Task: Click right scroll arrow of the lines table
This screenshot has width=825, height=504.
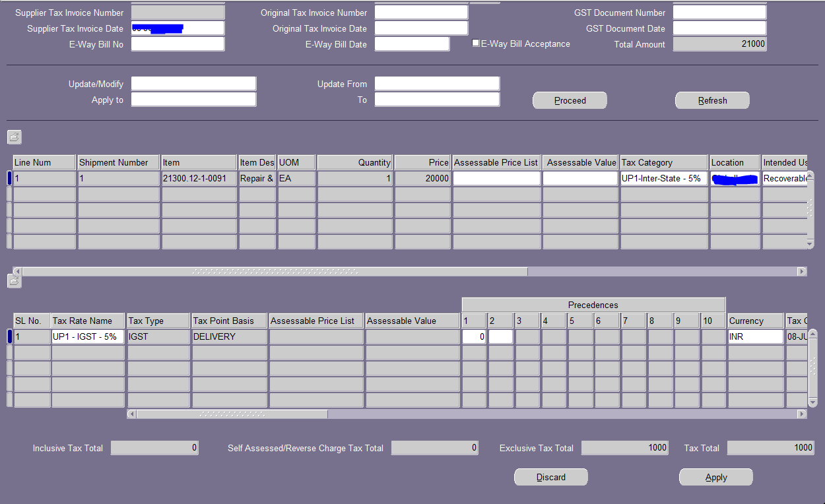Action: point(801,271)
